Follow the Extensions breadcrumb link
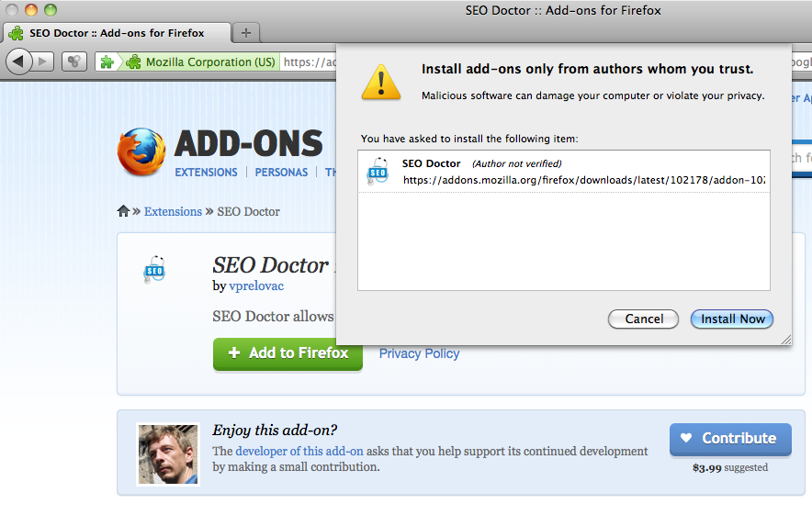This screenshot has width=812, height=515. [173, 212]
